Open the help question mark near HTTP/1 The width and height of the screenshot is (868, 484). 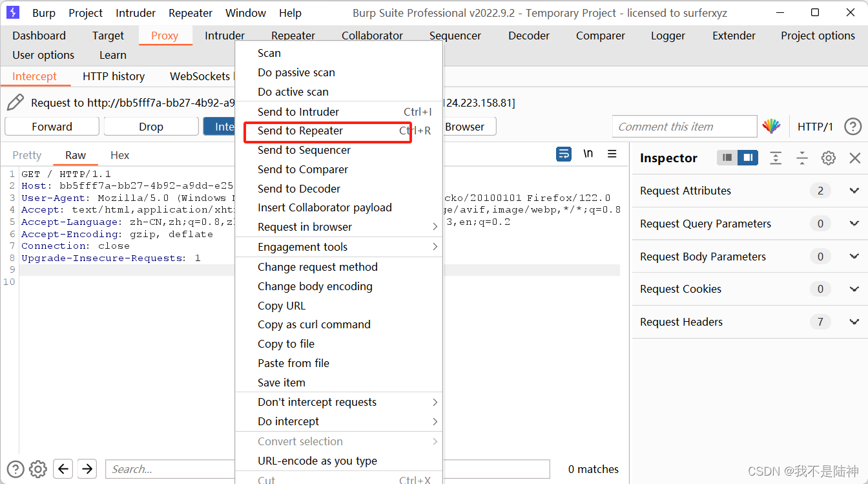[x=853, y=127]
